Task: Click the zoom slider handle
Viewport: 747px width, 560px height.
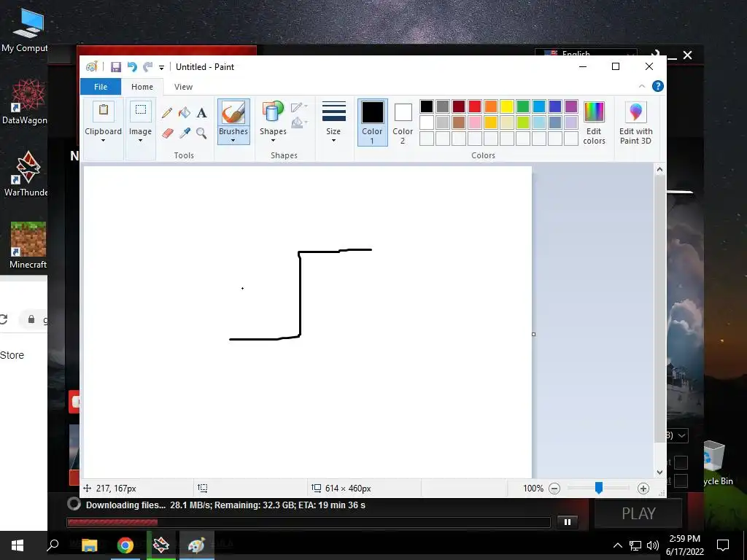Action: coord(599,488)
